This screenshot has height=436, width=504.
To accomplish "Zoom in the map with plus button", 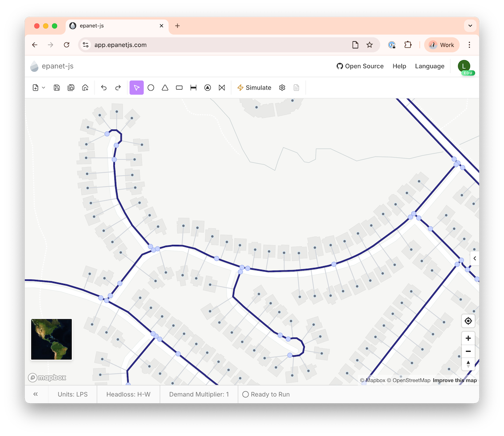I will tap(468, 338).
